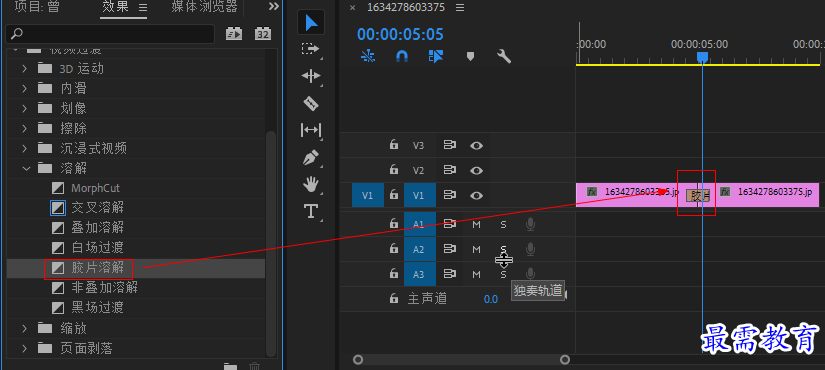Viewport: 825px width, 370px height.
Task: Toggle sync lock on track V2
Action: click(449, 170)
